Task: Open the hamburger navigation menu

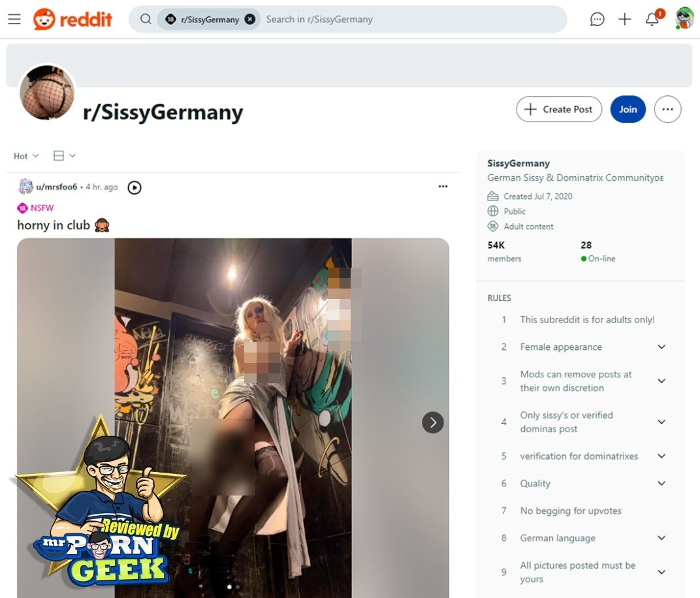Action: click(14, 19)
